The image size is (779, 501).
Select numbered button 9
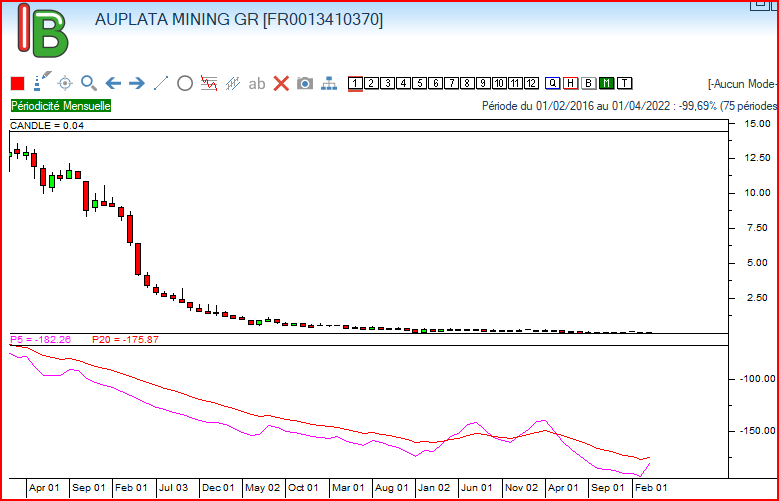point(483,84)
